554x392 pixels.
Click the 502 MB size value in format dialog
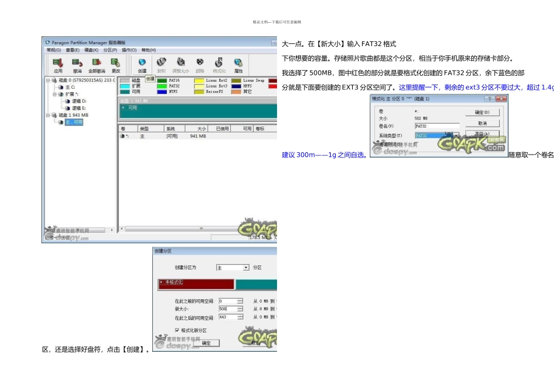pyautogui.click(x=421, y=118)
